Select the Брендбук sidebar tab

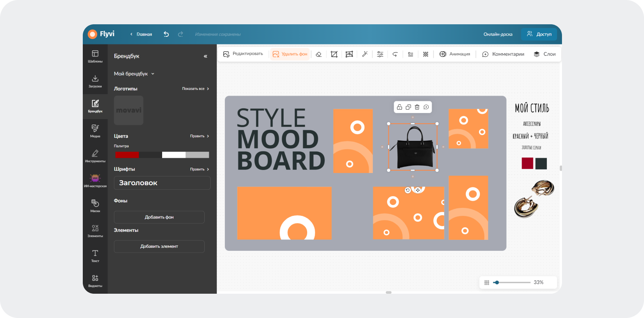[95, 106]
